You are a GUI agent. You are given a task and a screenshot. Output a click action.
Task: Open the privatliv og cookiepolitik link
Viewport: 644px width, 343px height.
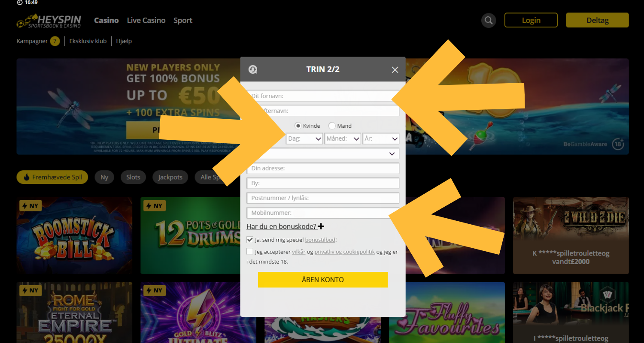[345, 252]
